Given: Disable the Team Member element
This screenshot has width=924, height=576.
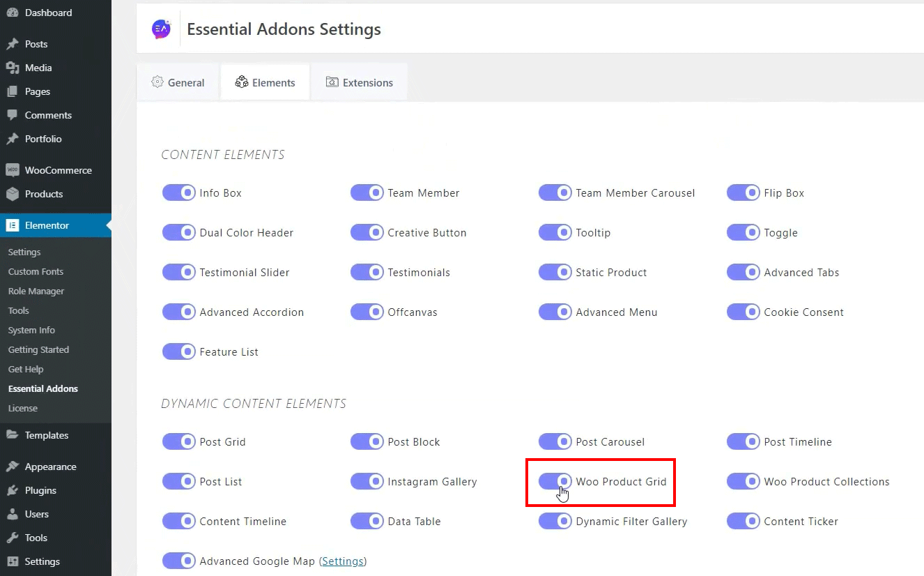Looking at the screenshot, I should click(367, 192).
